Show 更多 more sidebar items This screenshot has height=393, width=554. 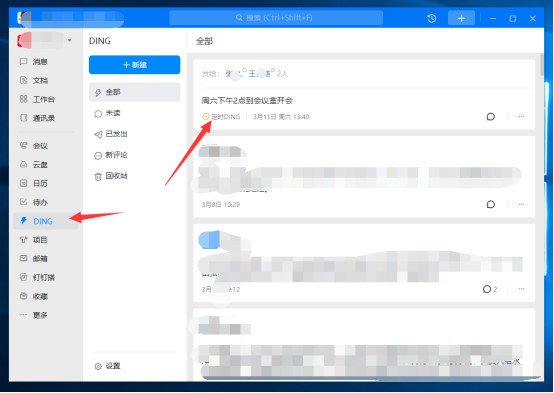(34, 315)
